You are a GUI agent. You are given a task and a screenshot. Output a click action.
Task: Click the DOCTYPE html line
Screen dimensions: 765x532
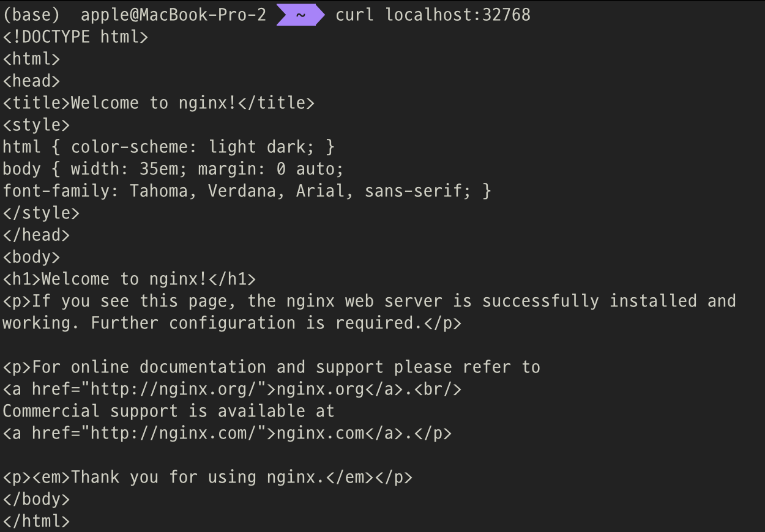75,37
